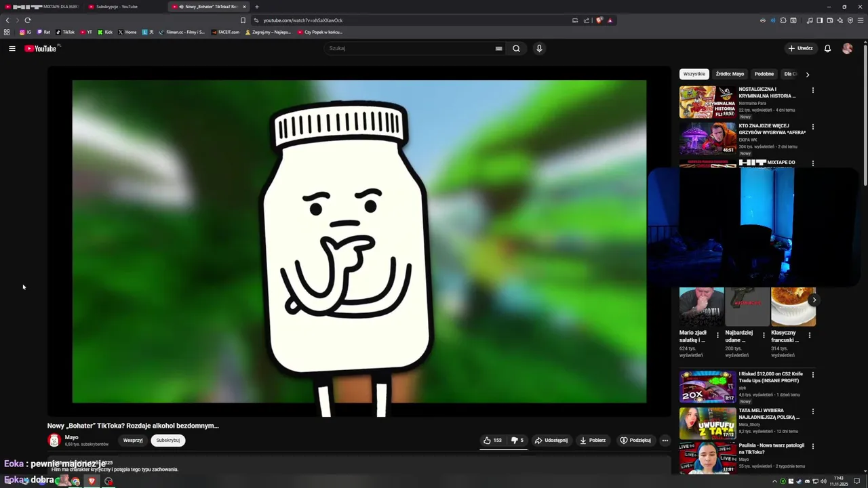Open options for TATA MELI WYBIERA video
868x488 pixels.
pyautogui.click(x=812, y=411)
